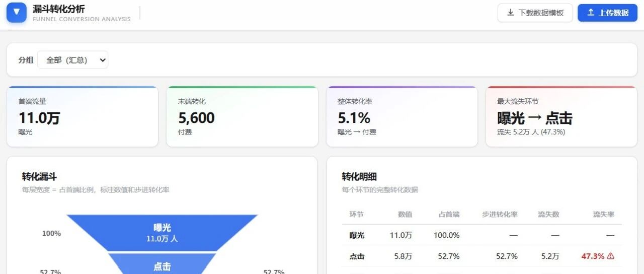Click the blue funnel app logo icon
Image resolution: width=644 pixels, height=274 pixels.
(17, 13)
